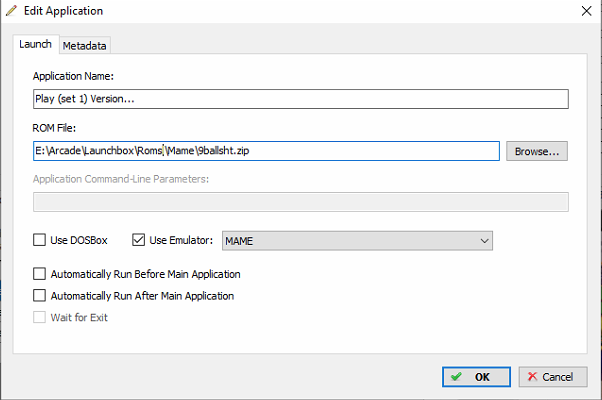This screenshot has height=400, width=602.
Task: Click the red X icon on Cancel
Action: (532, 377)
